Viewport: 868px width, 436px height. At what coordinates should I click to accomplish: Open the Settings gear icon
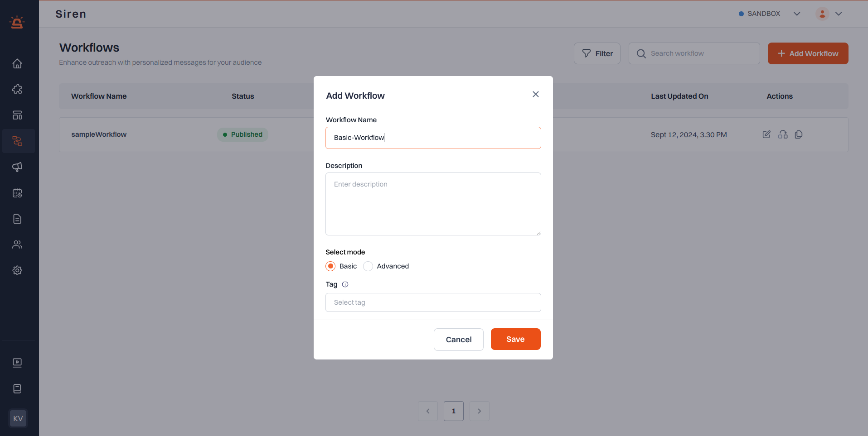[17, 270]
